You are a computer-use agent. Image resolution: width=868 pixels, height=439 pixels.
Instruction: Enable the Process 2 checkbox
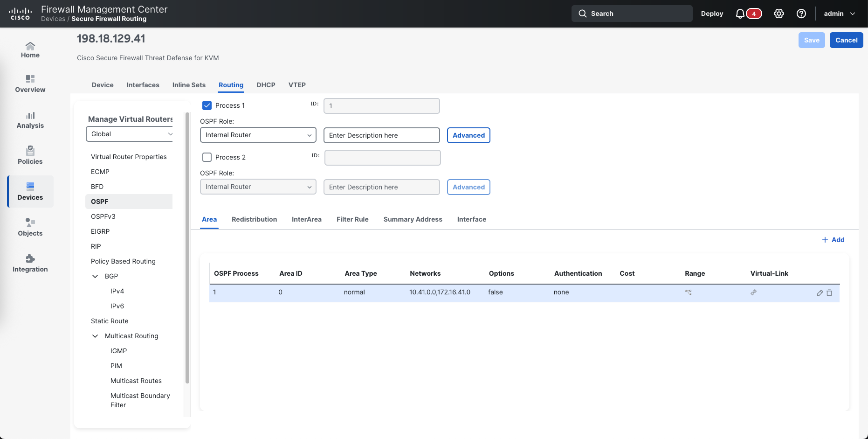[x=207, y=157]
